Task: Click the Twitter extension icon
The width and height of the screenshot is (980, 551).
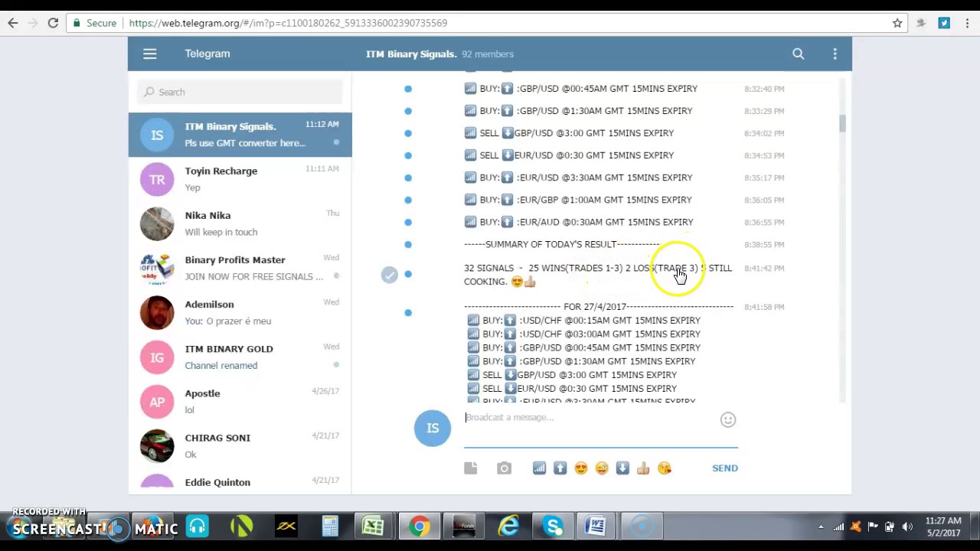Action: tap(944, 23)
